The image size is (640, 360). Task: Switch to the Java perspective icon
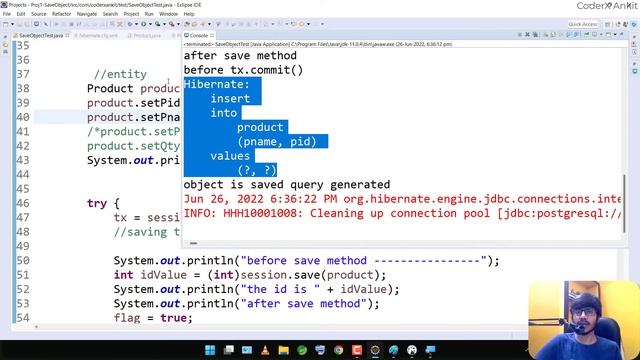(625, 24)
